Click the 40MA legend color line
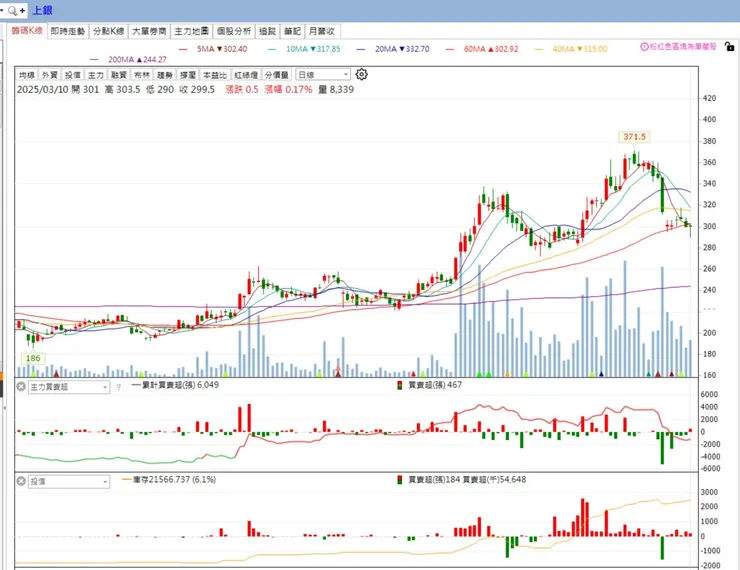 [538, 49]
